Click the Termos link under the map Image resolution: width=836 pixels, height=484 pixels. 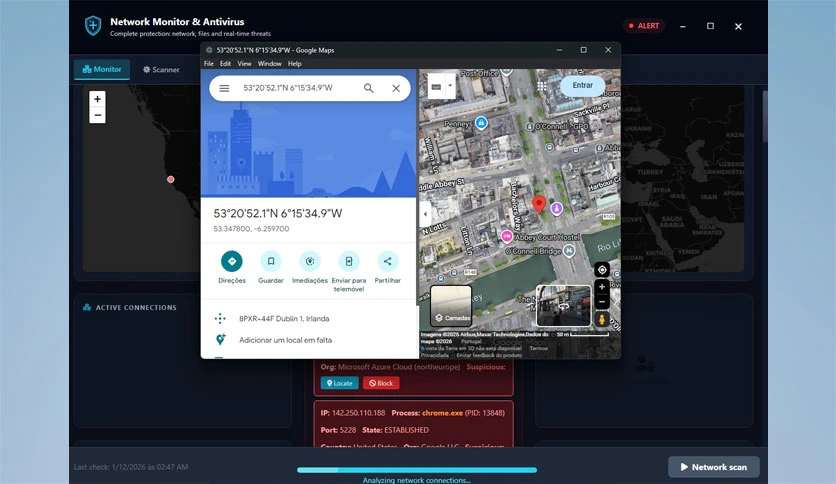pyautogui.click(x=538, y=348)
